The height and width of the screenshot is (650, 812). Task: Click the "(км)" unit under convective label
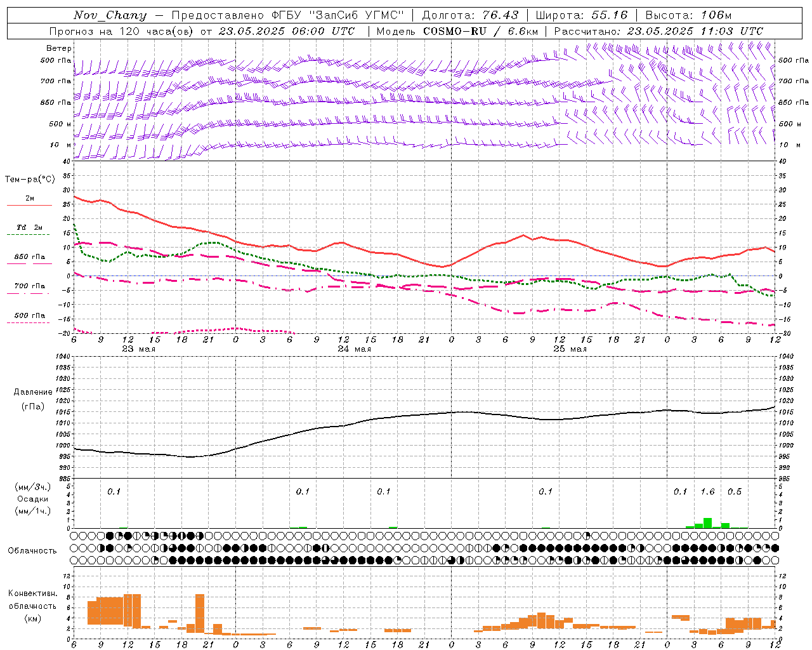pos(32,618)
